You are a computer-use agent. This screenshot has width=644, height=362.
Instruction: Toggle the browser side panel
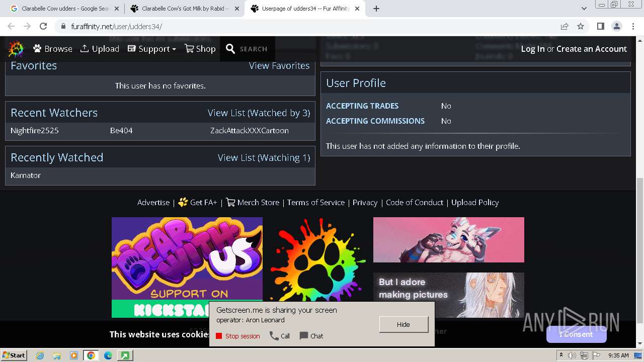click(x=600, y=26)
